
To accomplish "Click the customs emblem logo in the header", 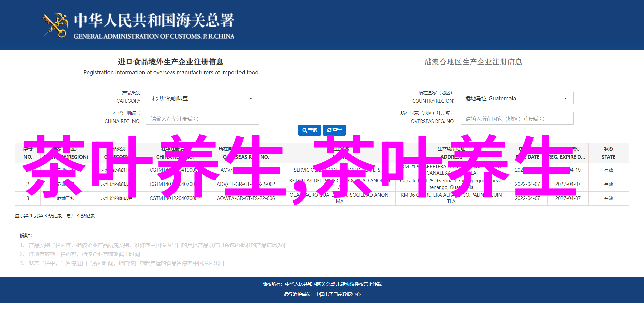I will click(x=55, y=25).
